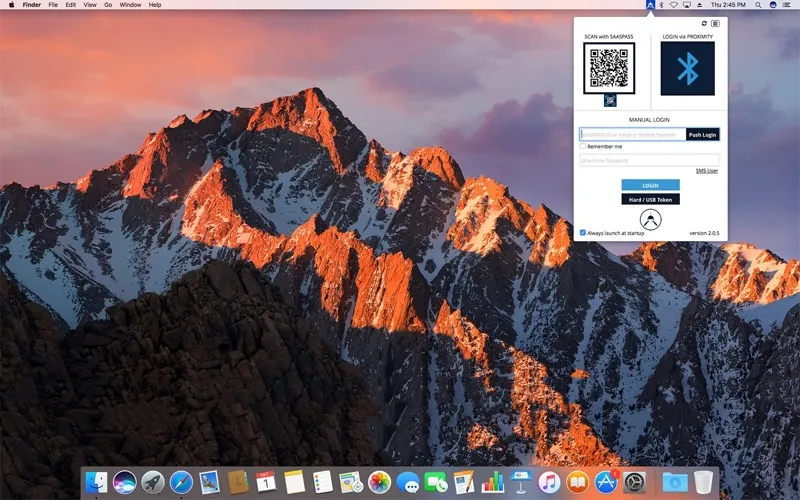Click the SAASPASS icon in menu bar
Viewport: 800px width, 500px height.
tap(650, 5)
